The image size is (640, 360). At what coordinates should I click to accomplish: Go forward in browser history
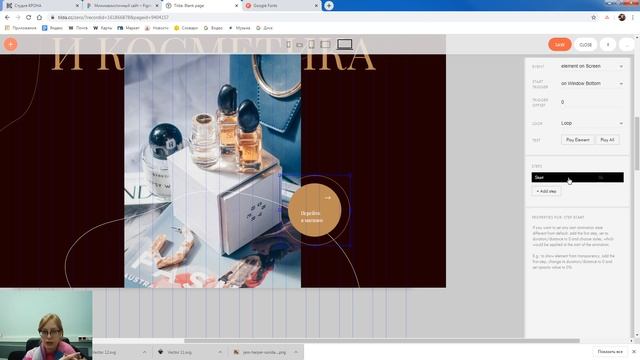click(x=18, y=18)
